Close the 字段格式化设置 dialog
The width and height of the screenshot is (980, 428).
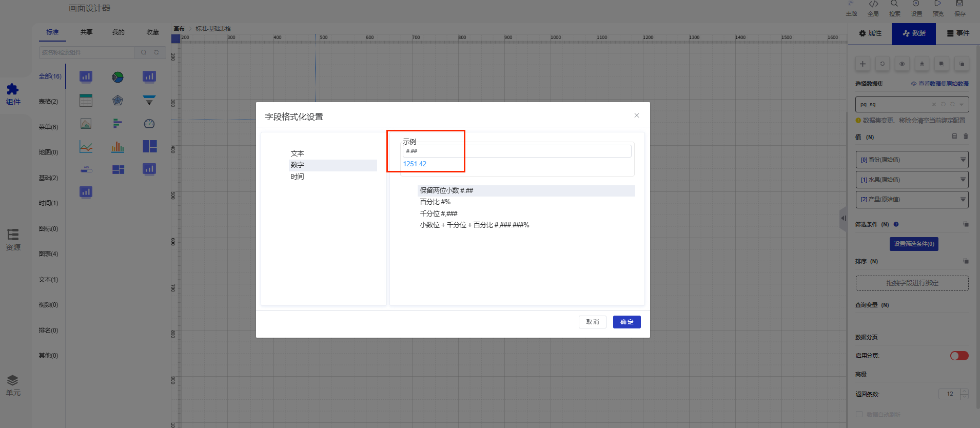pyautogui.click(x=637, y=115)
